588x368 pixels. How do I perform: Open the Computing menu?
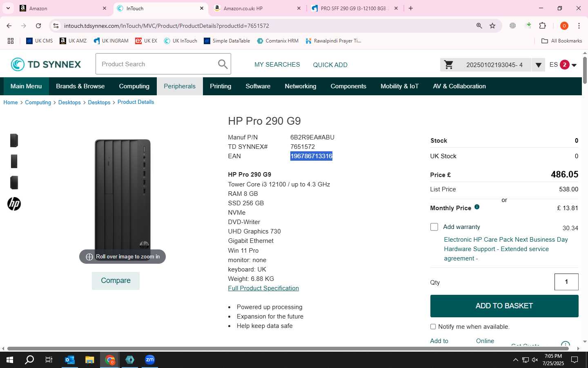(134, 86)
